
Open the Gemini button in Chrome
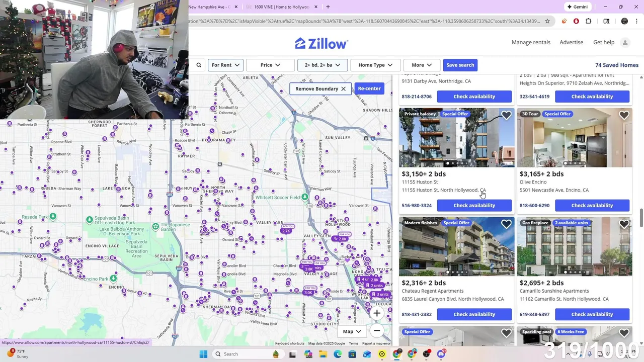point(577,7)
